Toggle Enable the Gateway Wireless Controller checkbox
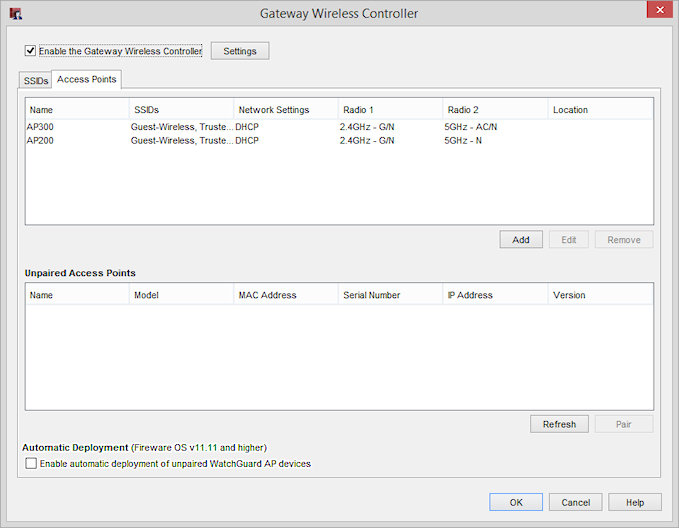The width and height of the screenshot is (679, 528). pyautogui.click(x=31, y=50)
